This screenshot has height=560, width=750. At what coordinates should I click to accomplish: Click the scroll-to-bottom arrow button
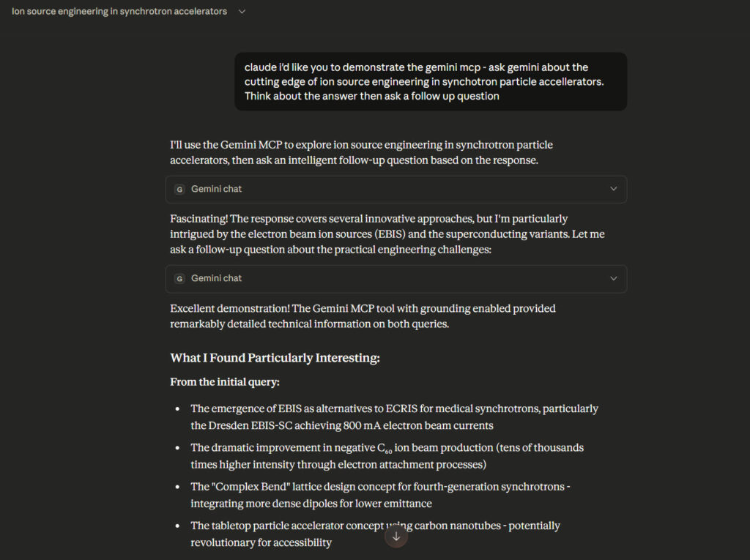click(396, 536)
